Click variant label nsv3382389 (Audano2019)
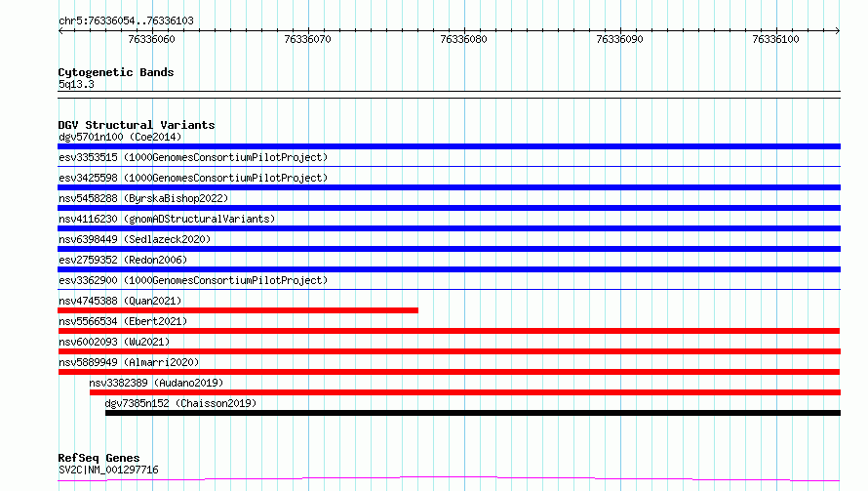This screenshot has width=868, height=491. (x=156, y=383)
